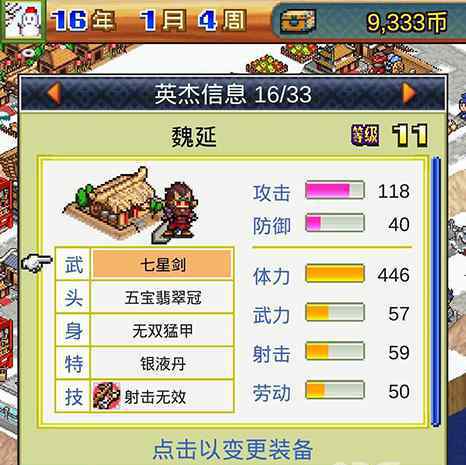466x465 pixels.
Task: Select Wei Yan's character sprite
Action: tap(180, 211)
